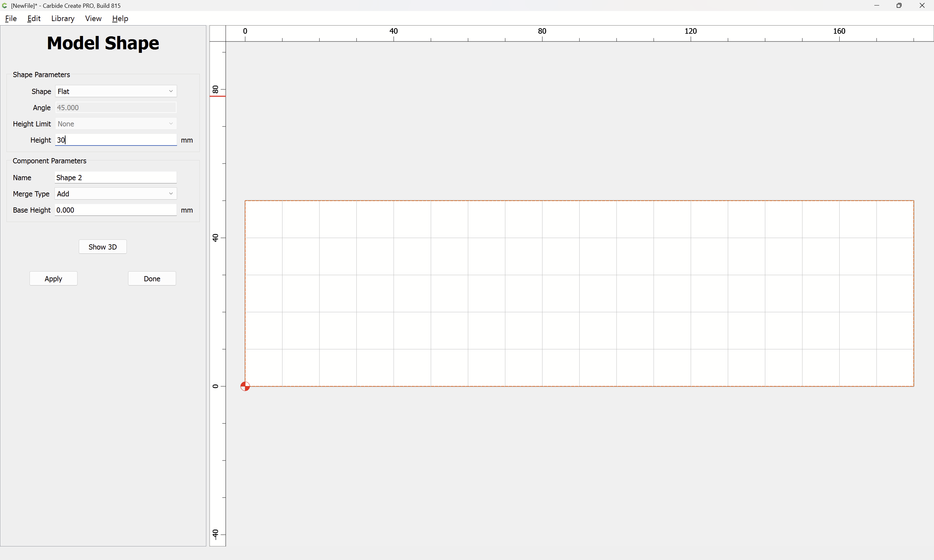Click the 80 mark on horizontal ruler
This screenshot has height=560, width=934.
542,31
